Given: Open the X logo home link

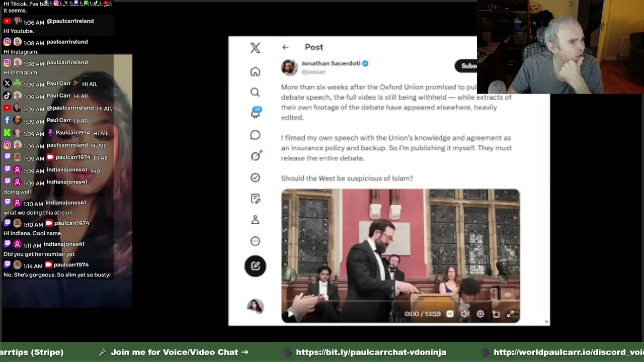Looking at the screenshot, I should pos(255,48).
